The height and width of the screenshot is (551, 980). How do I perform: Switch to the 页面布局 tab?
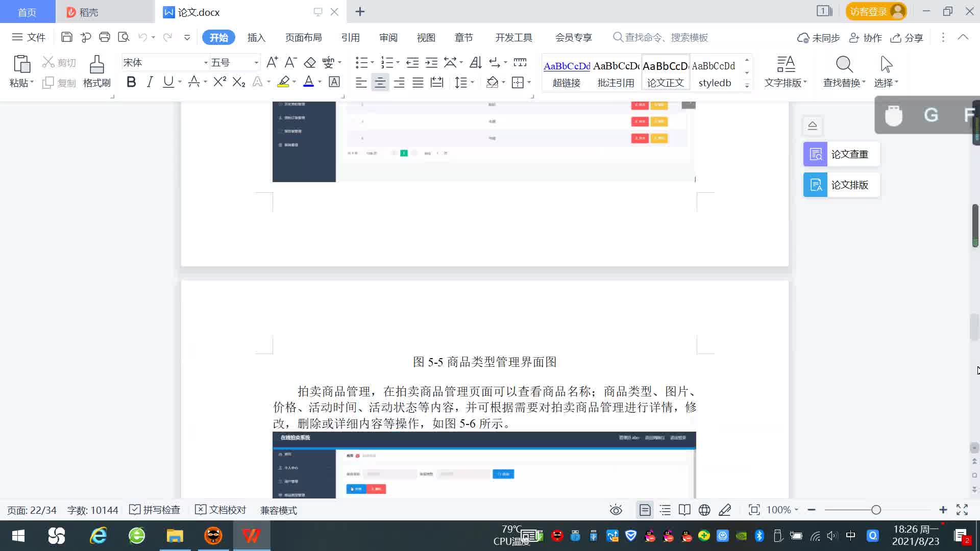coord(303,38)
